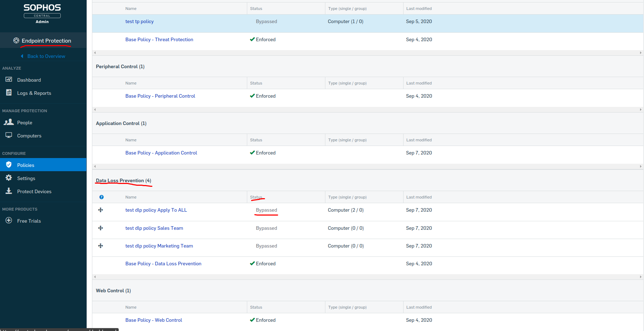Click Enforced status of Base Policy - Web Control
Image resolution: width=644 pixels, height=331 pixels.
pos(263,320)
